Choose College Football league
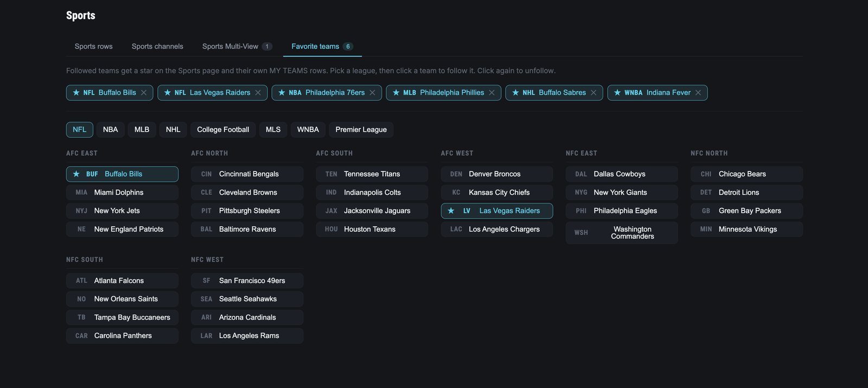 (223, 130)
